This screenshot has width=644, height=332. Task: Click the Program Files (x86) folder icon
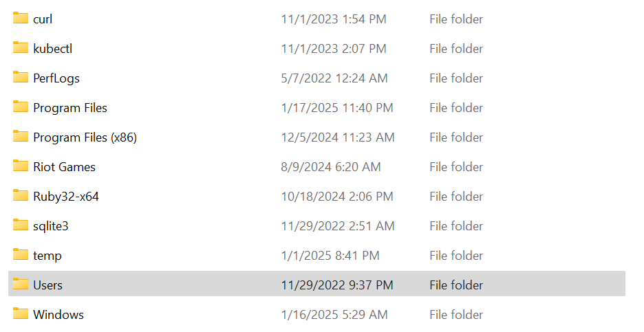tap(20, 137)
